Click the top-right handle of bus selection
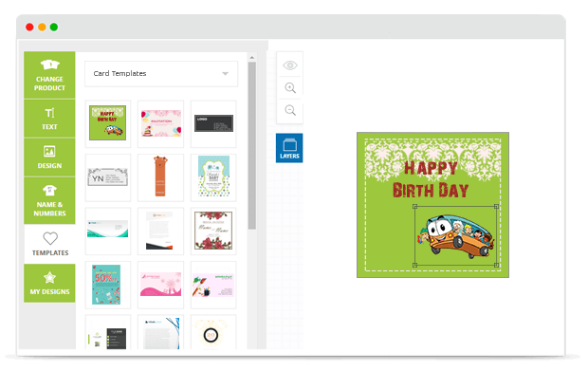 [497, 207]
